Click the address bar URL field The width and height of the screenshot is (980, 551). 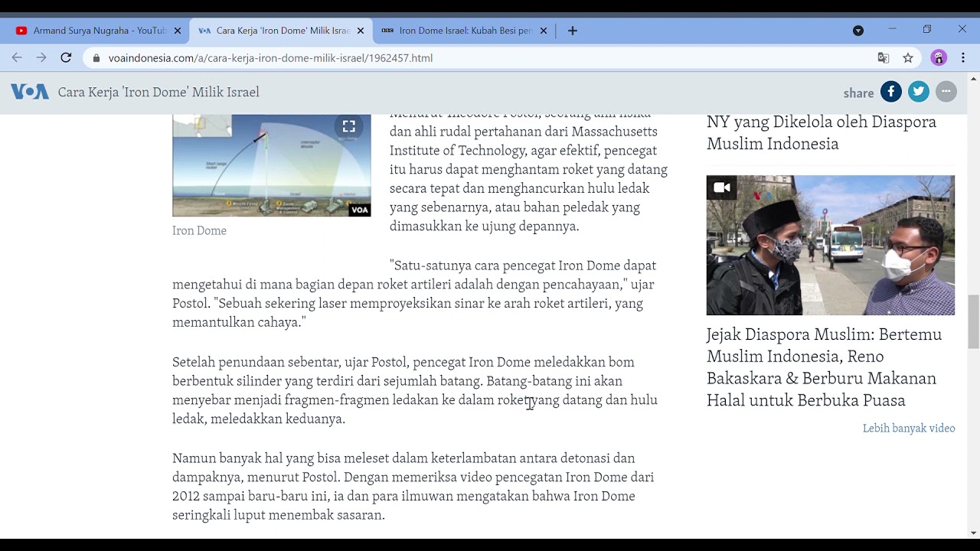(490, 57)
